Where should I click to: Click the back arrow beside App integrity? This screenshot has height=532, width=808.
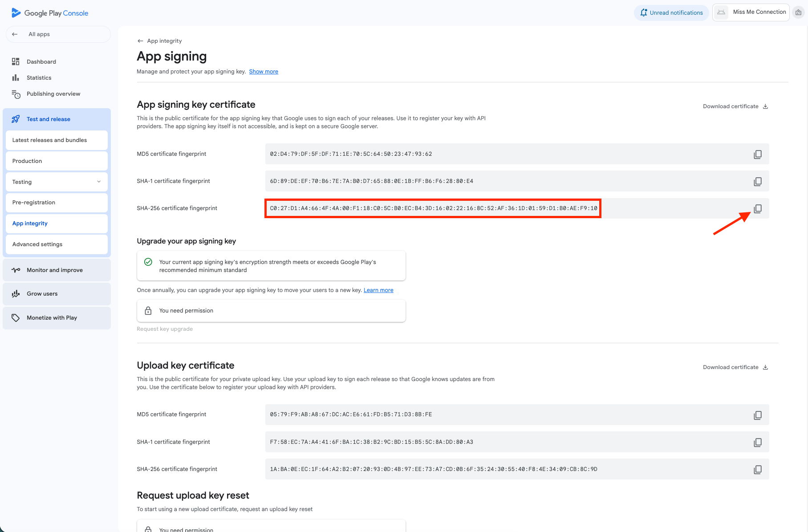[x=140, y=41]
